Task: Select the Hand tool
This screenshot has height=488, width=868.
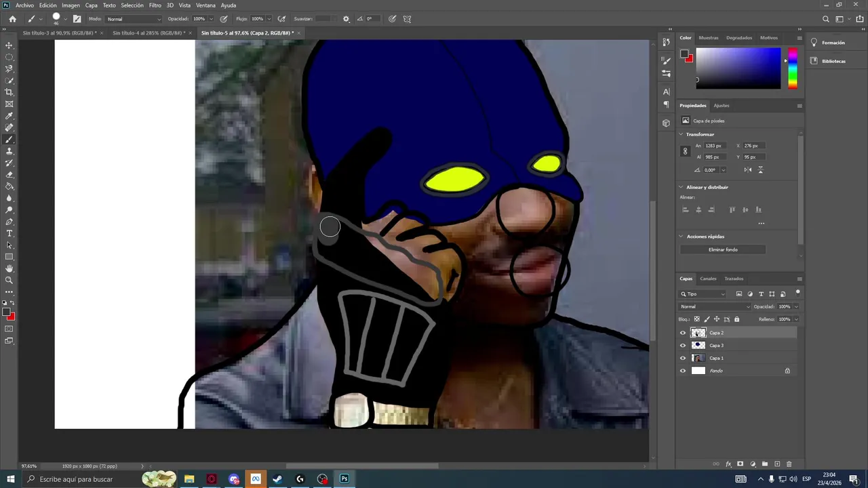Action: point(9,268)
